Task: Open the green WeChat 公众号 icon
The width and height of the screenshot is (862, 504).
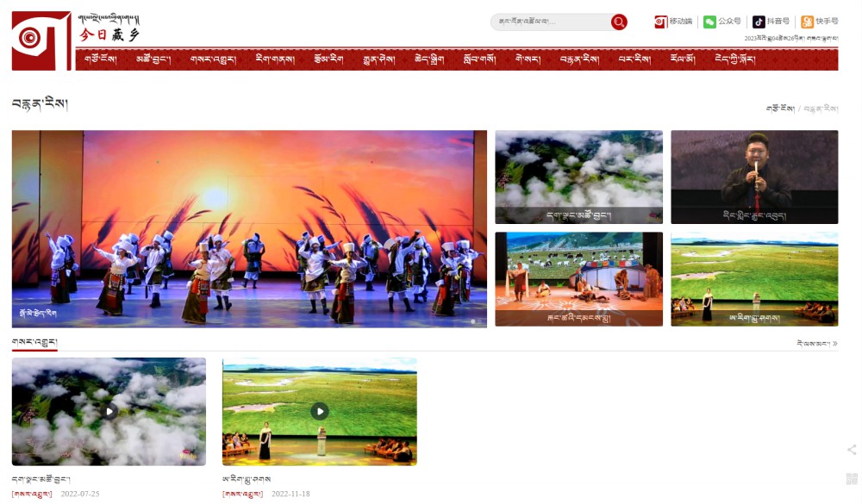Action: [709, 22]
